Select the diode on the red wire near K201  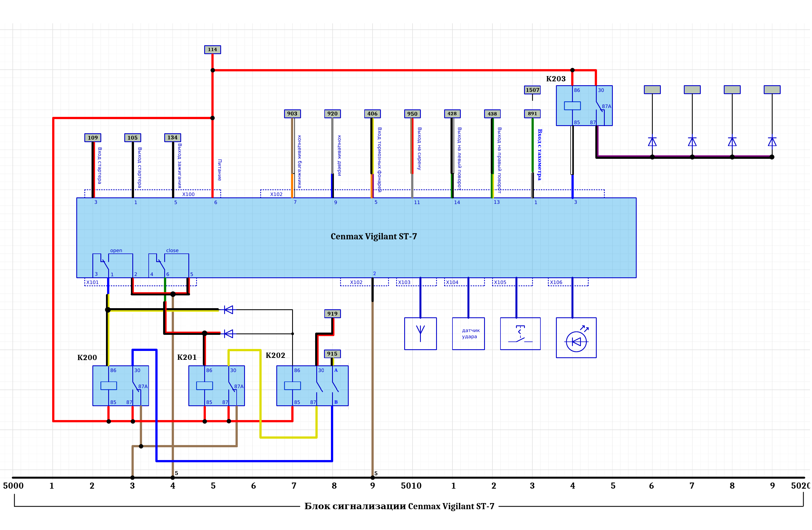coord(229,334)
